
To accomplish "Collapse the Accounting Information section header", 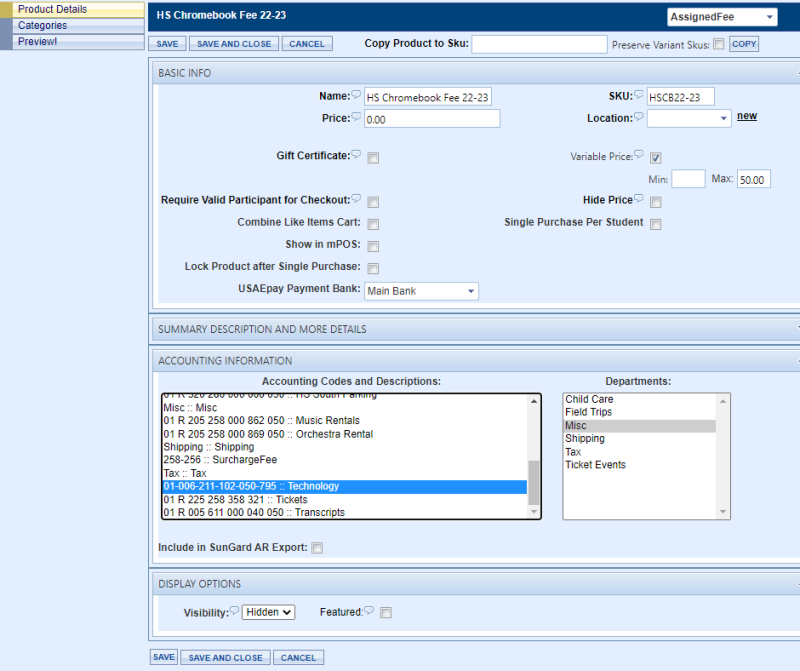I will point(476,361).
